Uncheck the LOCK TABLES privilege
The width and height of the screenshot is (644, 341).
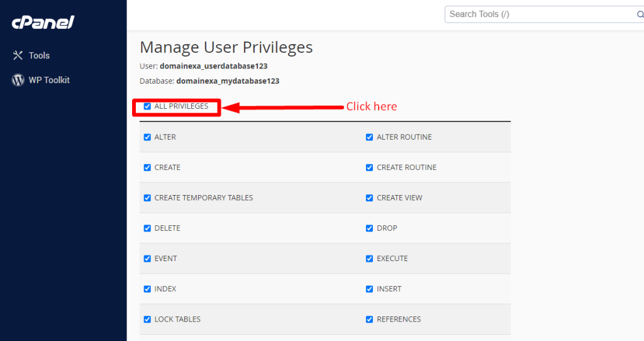click(x=147, y=319)
